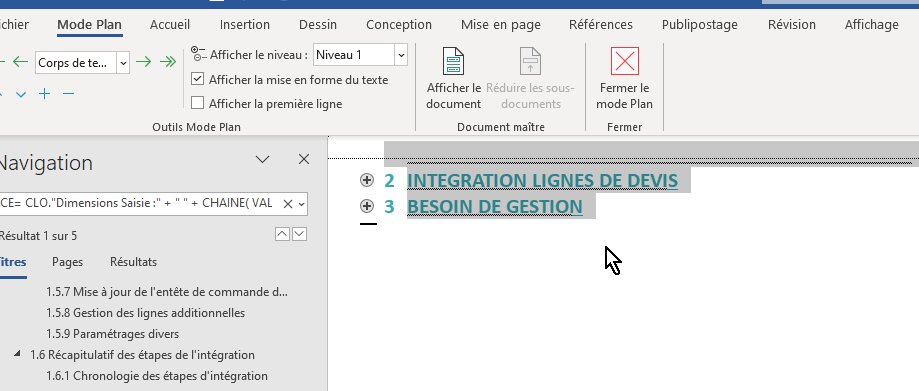Switch to Publipostage ribbon tab
The image size is (919, 391).
click(x=700, y=25)
